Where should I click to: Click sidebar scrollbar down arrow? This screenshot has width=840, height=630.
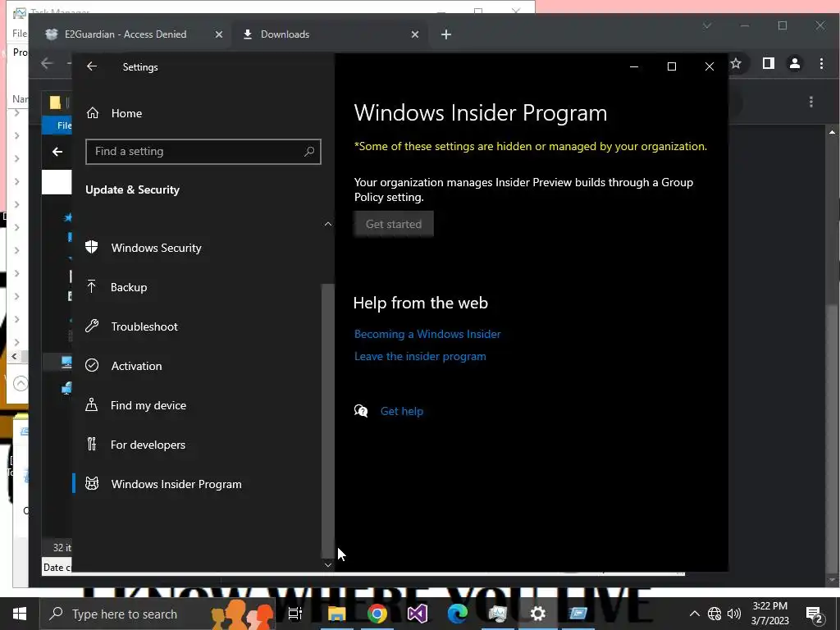click(328, 564)
